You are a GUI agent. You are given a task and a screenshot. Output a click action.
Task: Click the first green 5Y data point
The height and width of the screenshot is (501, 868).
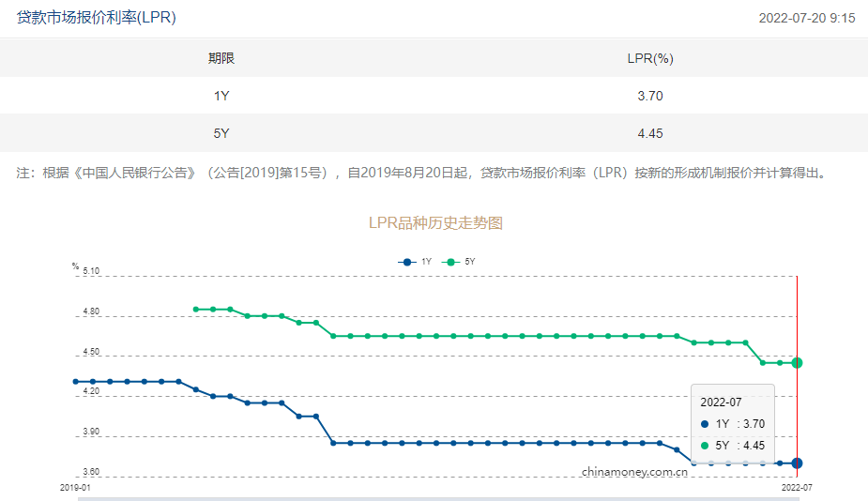point(195,309)
